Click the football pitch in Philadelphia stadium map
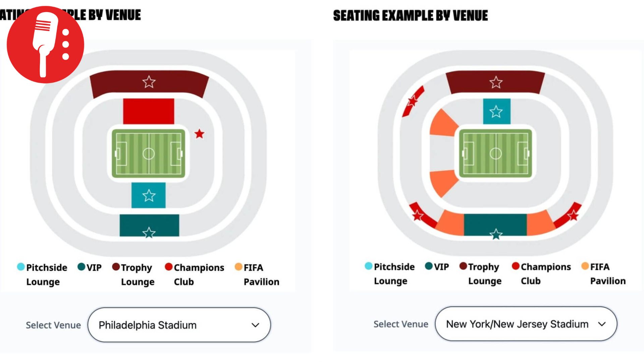This screenshot has width=644, height=362. 149,154
